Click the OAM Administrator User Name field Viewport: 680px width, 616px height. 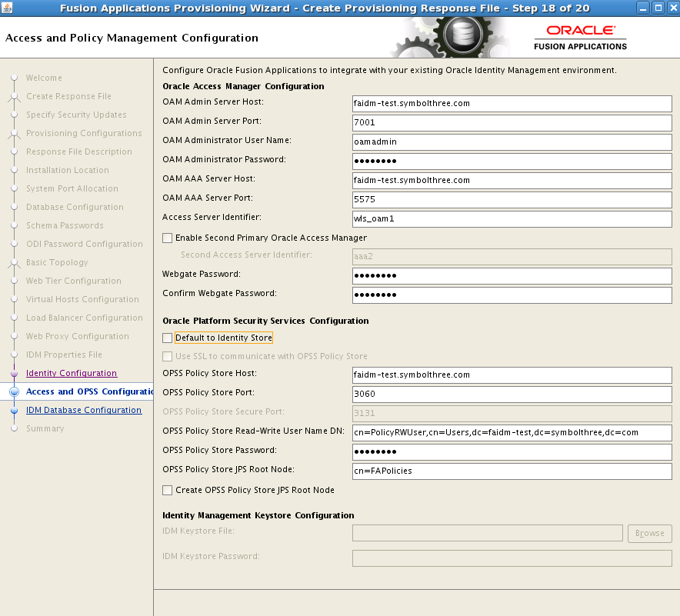512,142
